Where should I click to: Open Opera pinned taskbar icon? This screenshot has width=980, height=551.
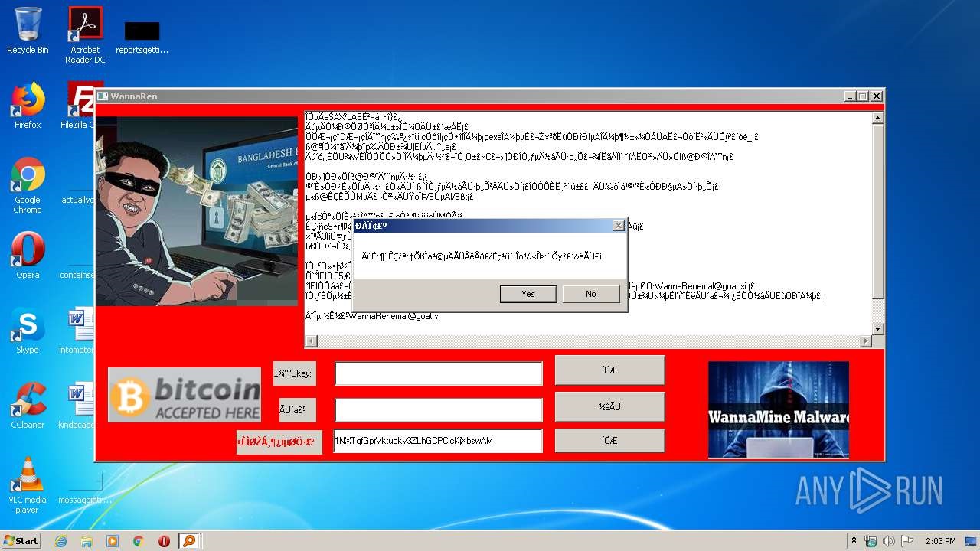click(164, 541)
